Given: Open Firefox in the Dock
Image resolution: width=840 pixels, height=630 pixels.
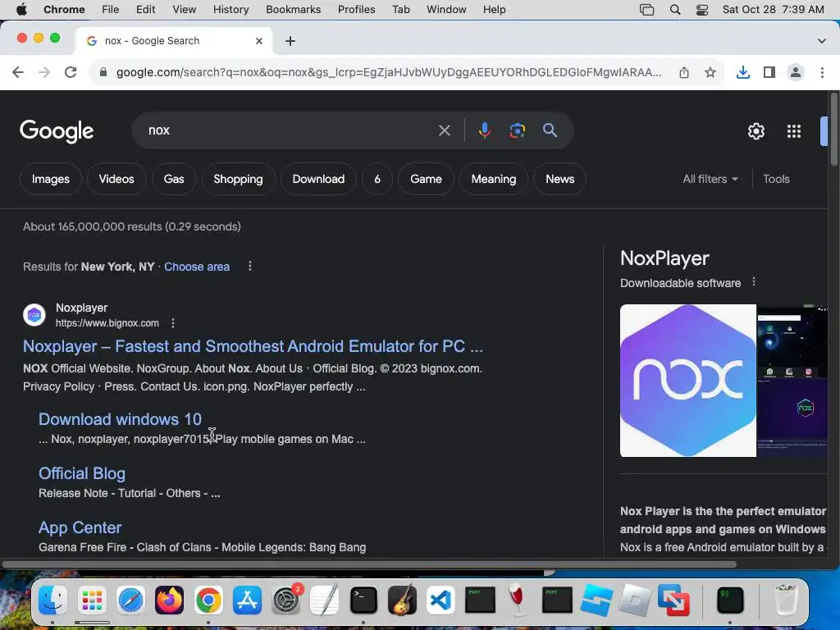Looking at the screenshot, I should [x=169, y=600].
